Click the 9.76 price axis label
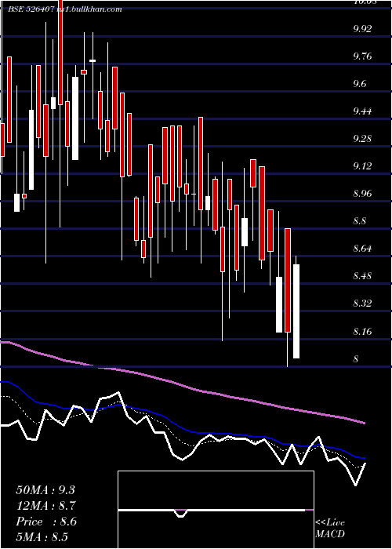Viewport: 392px width, 549px height. (363, 56)
